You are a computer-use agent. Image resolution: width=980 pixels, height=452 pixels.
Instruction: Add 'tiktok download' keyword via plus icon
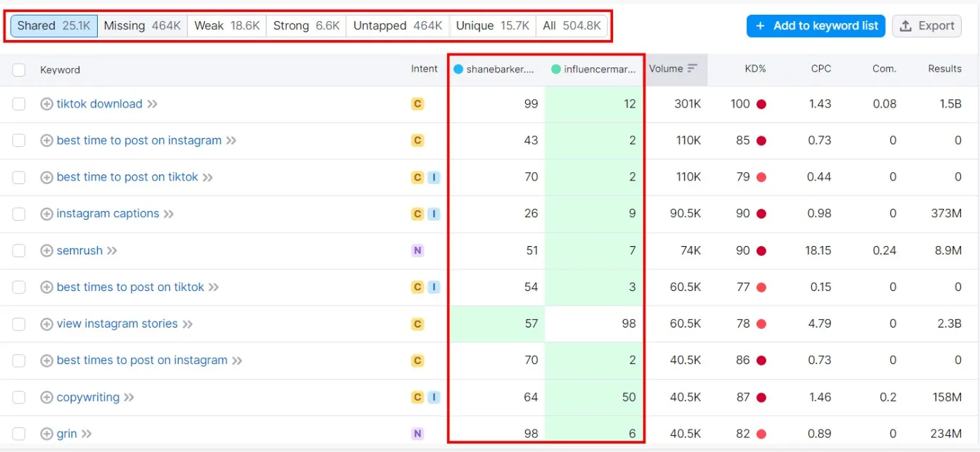click(46, 104)
